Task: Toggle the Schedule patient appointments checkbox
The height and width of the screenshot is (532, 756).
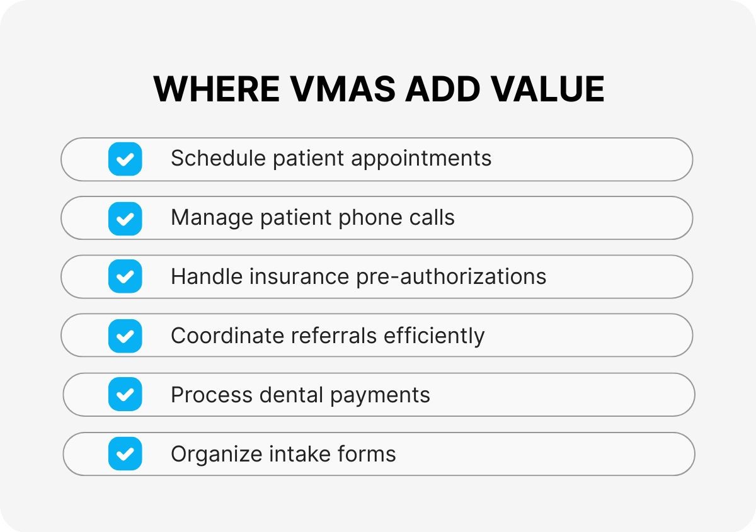Action: tap(125, 159)
